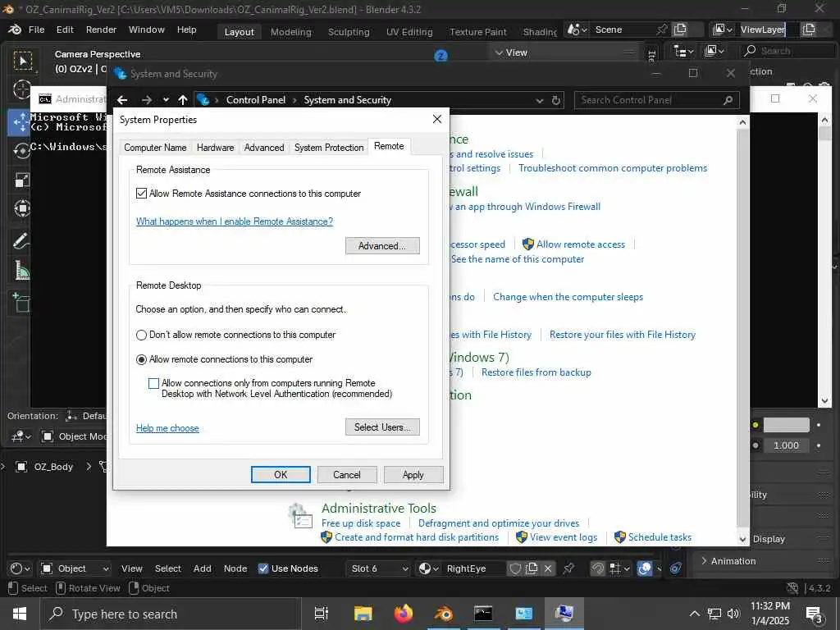Activate Blender's Transform tool
840x630 pixels.
[22, 208]
